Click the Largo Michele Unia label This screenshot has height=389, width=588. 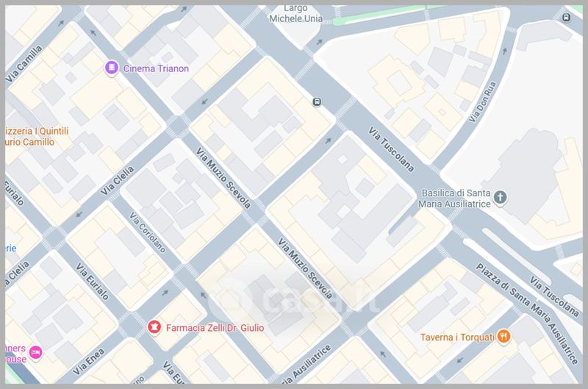(296, 13)
